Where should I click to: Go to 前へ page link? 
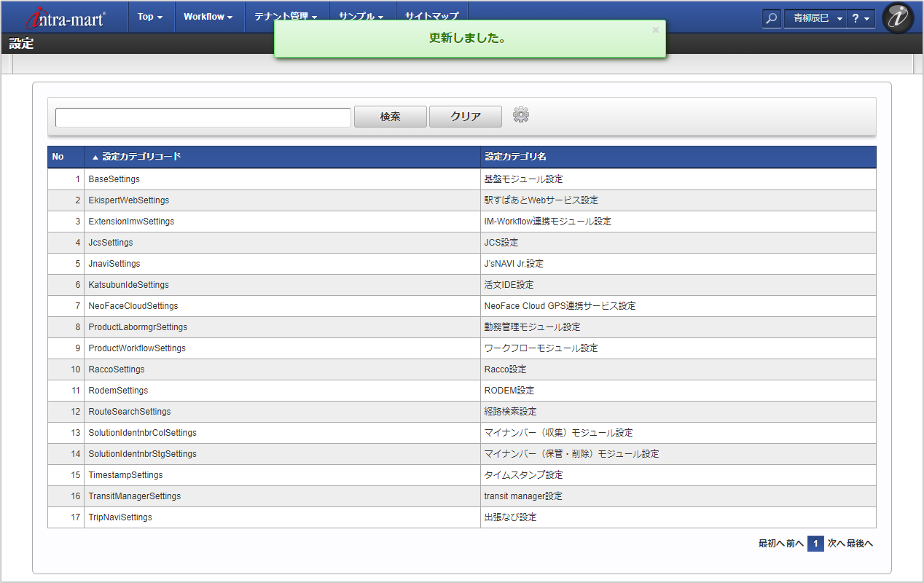(795, 543)
